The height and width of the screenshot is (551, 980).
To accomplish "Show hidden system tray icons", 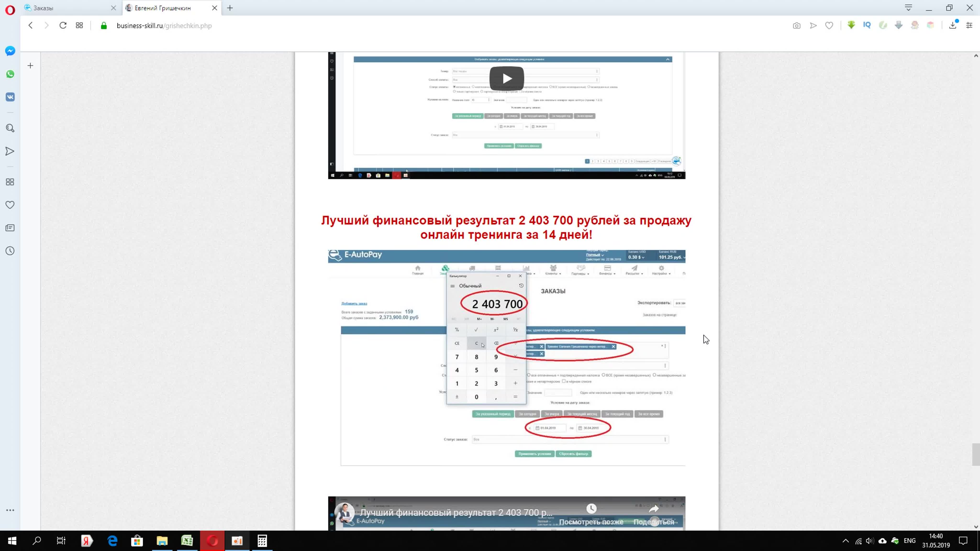I will coord(845,541).
